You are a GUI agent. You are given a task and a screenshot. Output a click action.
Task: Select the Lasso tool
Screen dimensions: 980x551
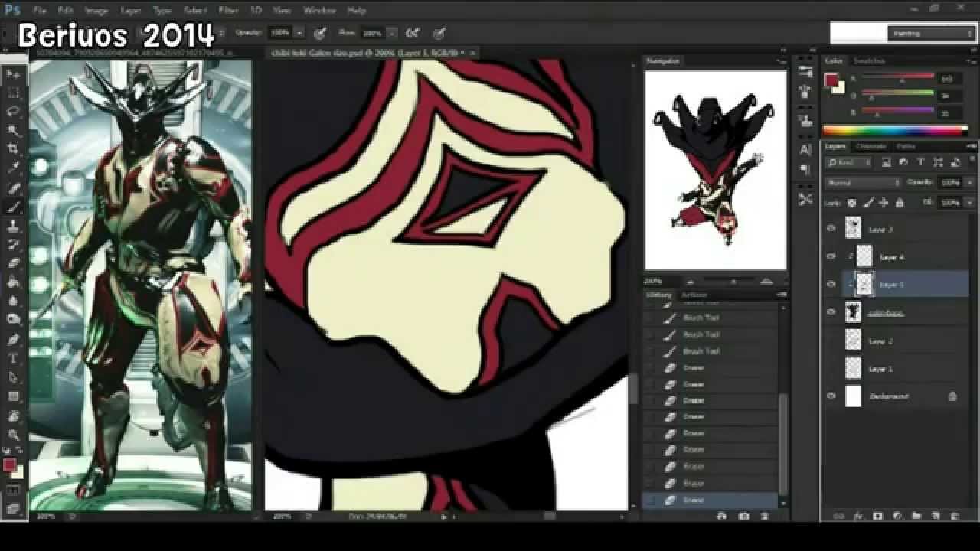(14, 112)
